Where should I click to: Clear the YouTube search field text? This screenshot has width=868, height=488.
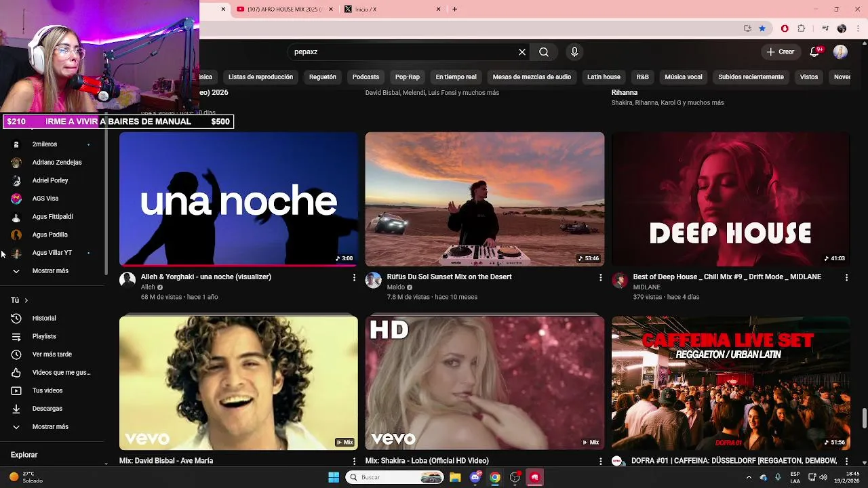(522, 52)
